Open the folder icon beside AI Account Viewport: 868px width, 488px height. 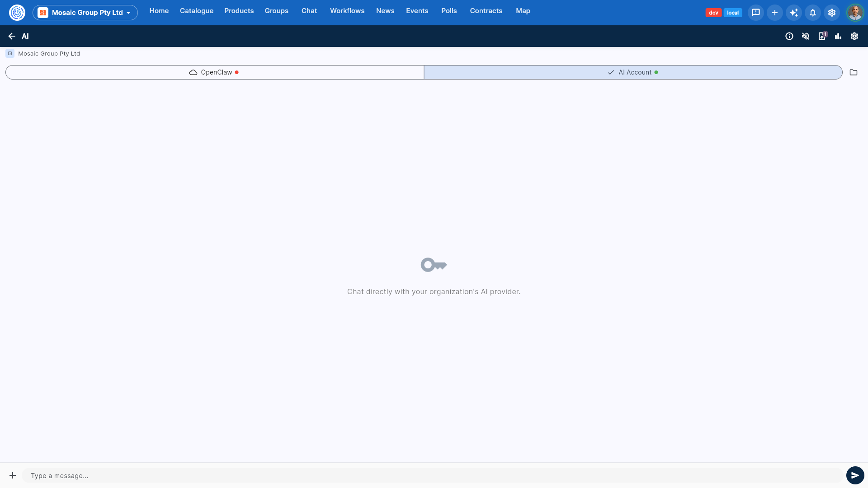854,72
